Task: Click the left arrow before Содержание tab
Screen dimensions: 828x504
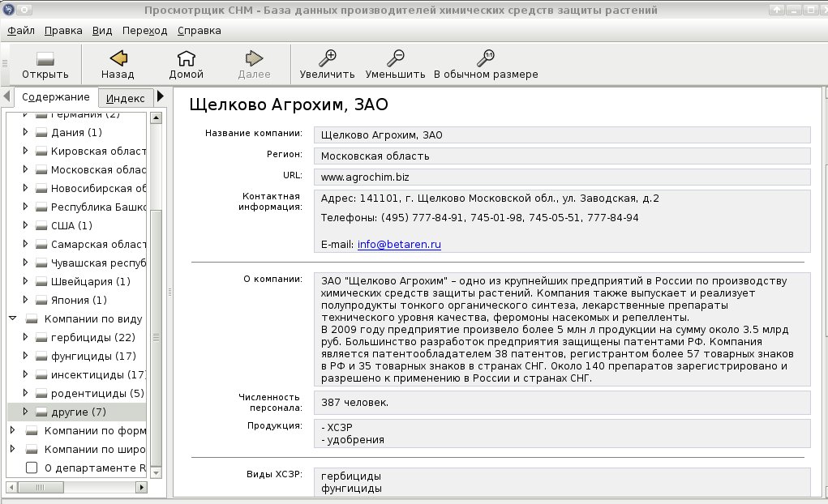Action: click(6, 96)
